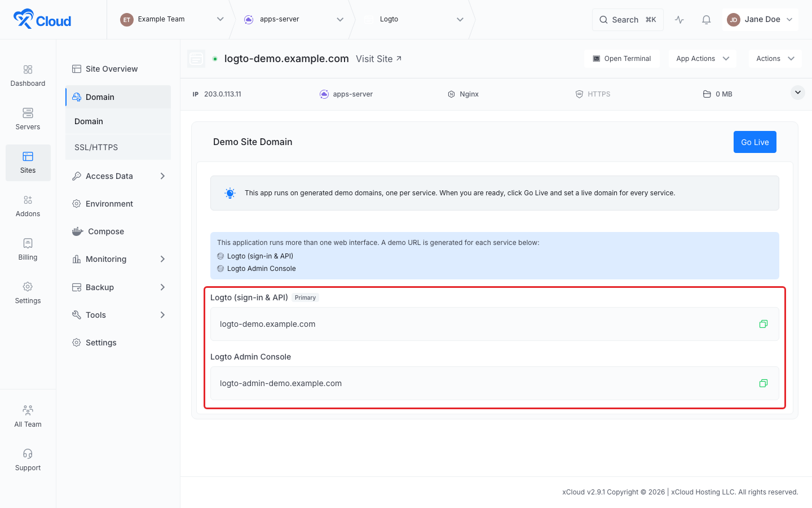Click the xCloud logo

click(42, 19)
